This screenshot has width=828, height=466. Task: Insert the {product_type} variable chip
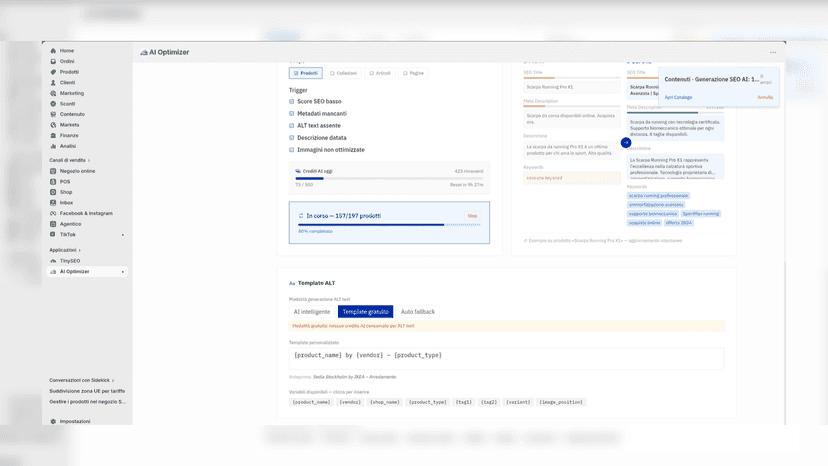[428, 402]
